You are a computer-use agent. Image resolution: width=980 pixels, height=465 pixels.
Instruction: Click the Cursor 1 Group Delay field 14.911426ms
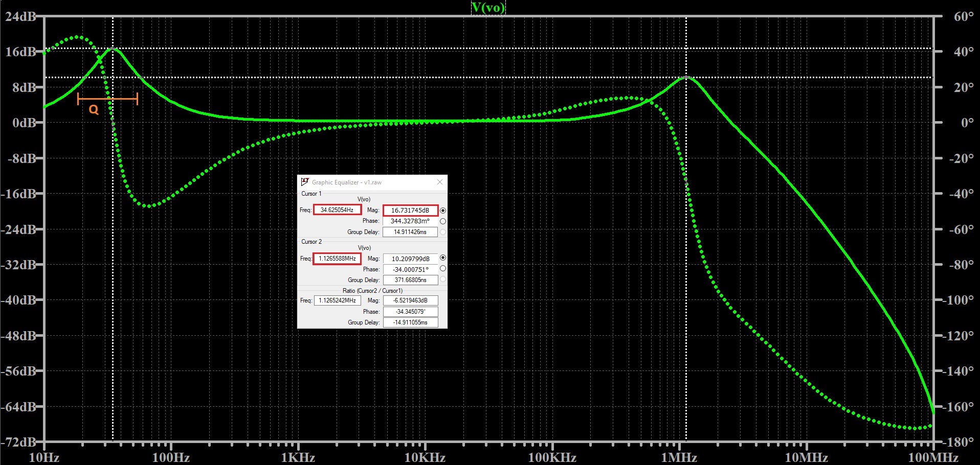click(410, 232)
